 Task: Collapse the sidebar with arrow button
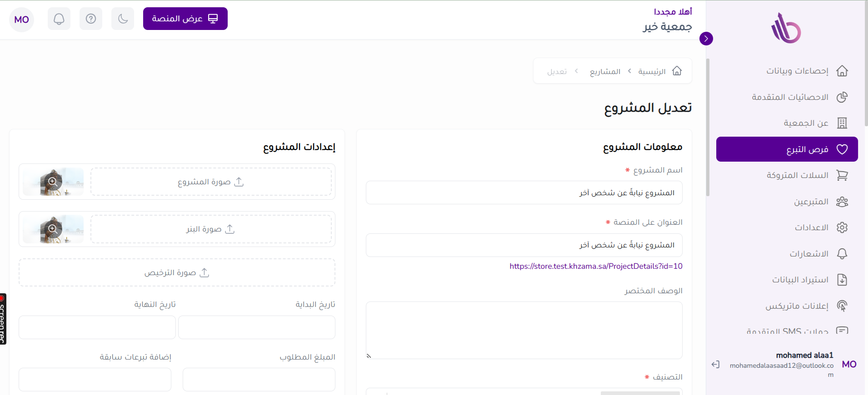pyautogui.click(x=706, y=39)
